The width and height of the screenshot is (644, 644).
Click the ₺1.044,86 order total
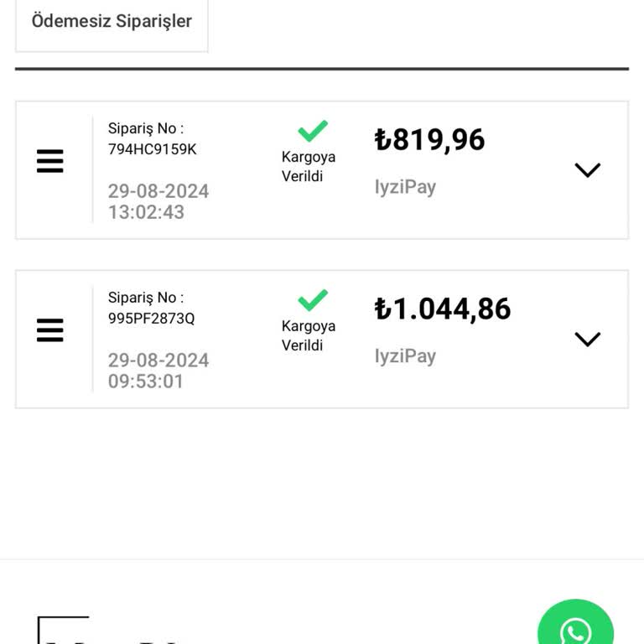pyautogui.click(x=442, y=309)
